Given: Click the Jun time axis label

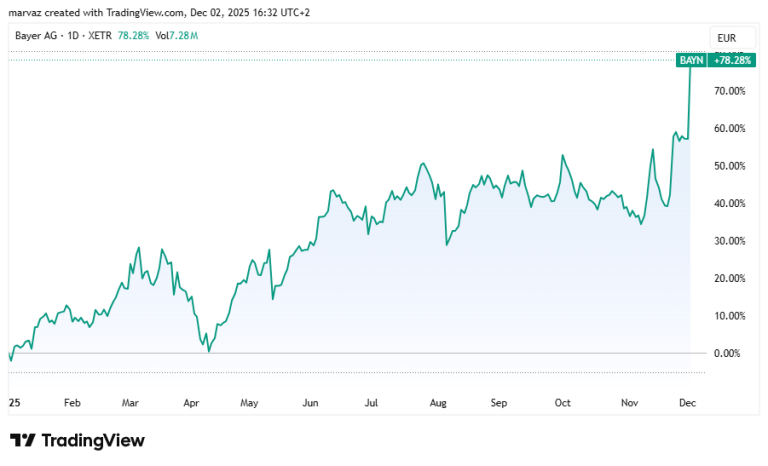Looking at the screenshot, I should click(x=310, y=403).
